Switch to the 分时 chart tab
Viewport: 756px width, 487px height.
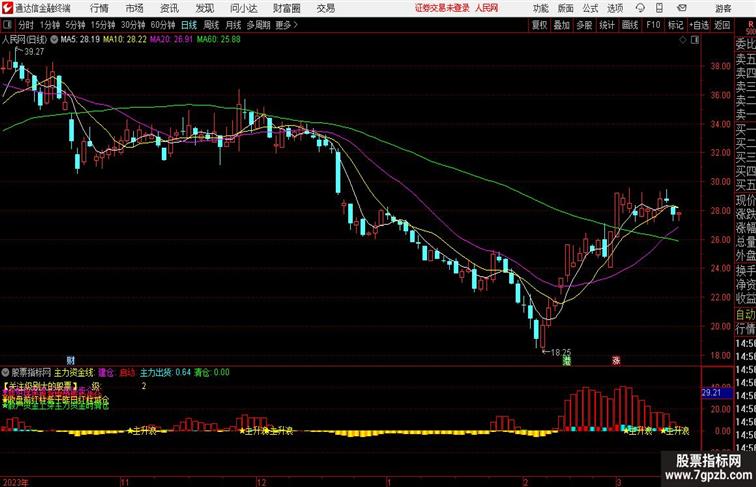coord(26,25)
